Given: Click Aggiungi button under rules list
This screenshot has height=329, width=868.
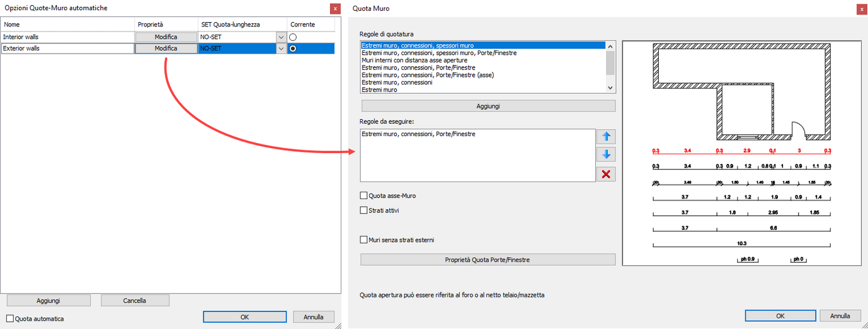Looking at the screenshot, I should click(488, 106).
